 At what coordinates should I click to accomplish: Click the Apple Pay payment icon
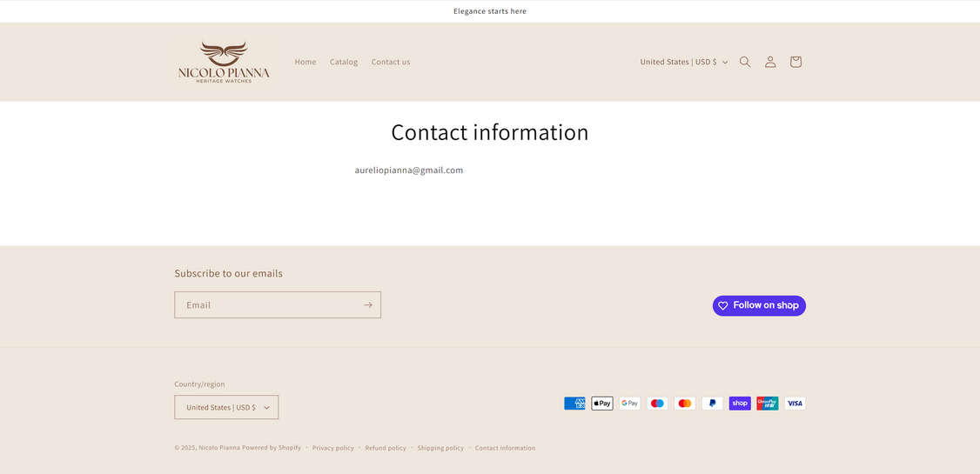(x=602, y=404)
